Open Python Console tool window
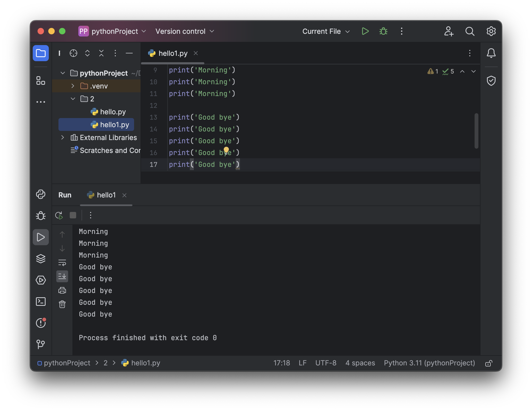 41,194
